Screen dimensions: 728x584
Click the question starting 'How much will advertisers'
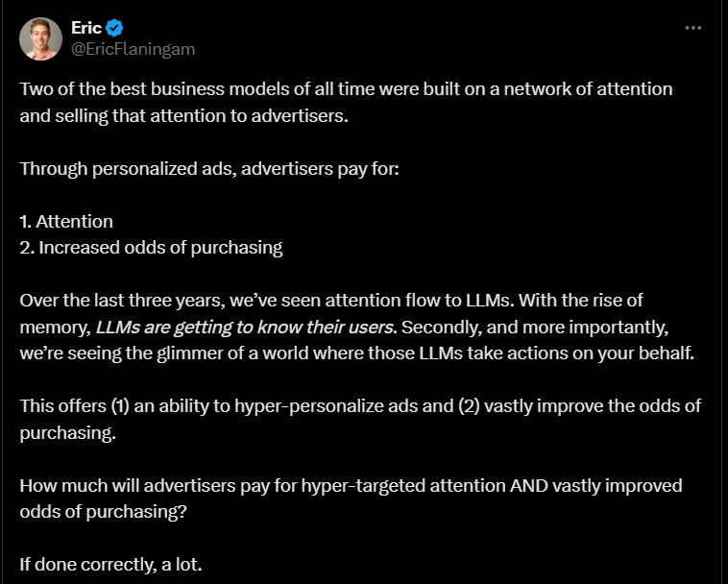click(351, 499)
